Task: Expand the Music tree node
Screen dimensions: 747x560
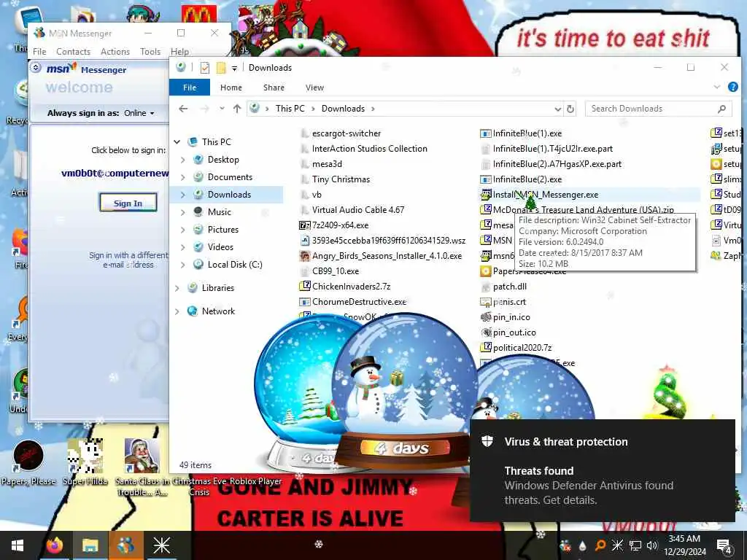Action: click(x=183, y=212)
